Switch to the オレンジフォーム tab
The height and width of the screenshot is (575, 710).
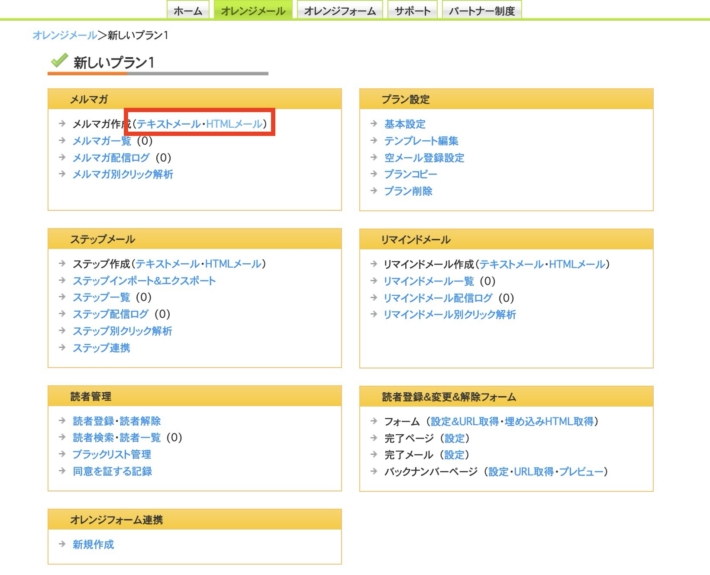pyautogui.click(x=340, y=10)
